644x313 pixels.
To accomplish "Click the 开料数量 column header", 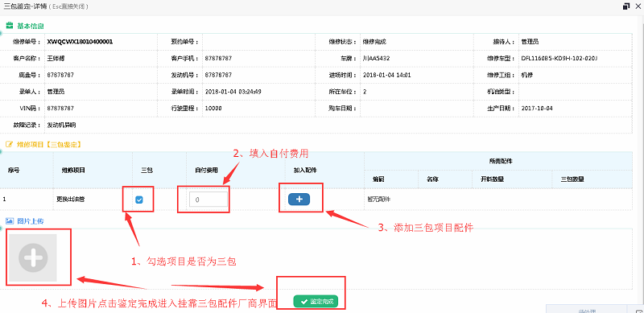I will click(x=492, y=179).
